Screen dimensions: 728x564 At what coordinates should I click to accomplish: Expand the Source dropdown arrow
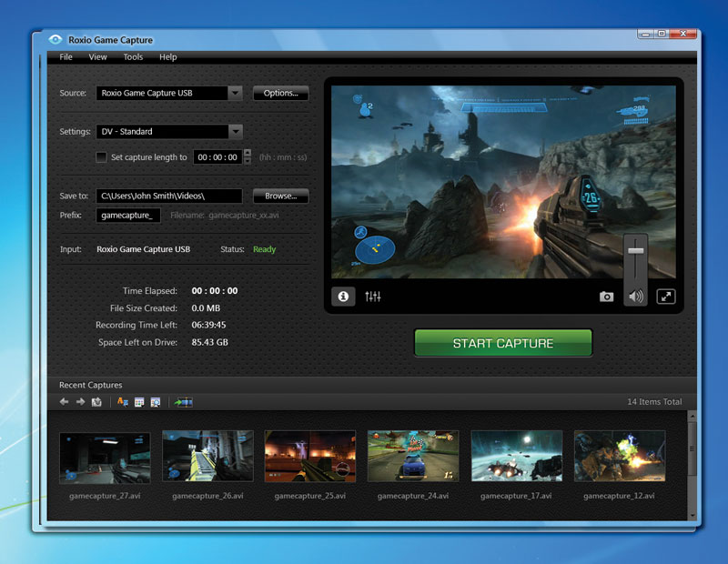[x=236, y=93]
